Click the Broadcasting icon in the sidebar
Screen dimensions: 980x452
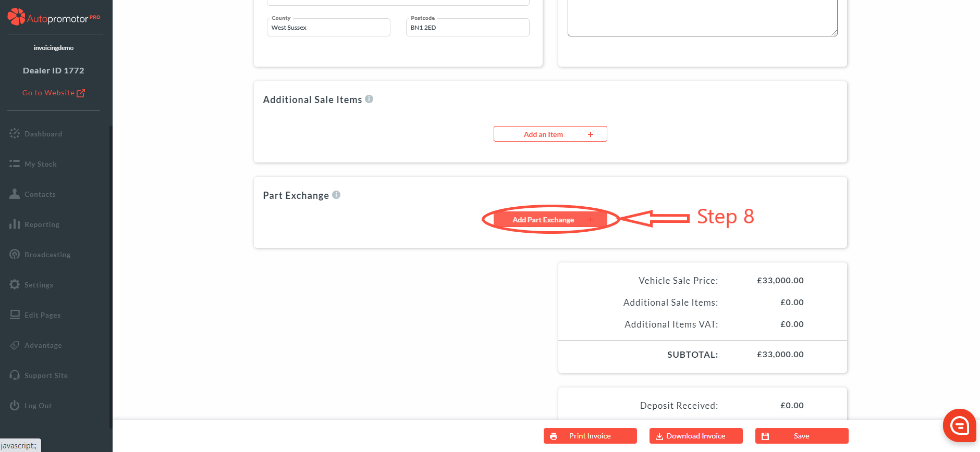tap(15, 254)
